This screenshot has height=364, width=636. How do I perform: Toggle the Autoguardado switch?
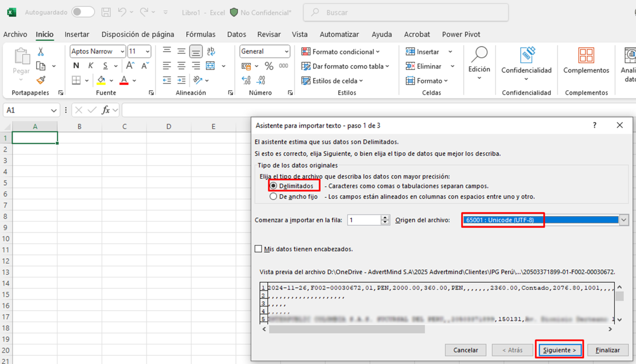(x=83, y=12)
